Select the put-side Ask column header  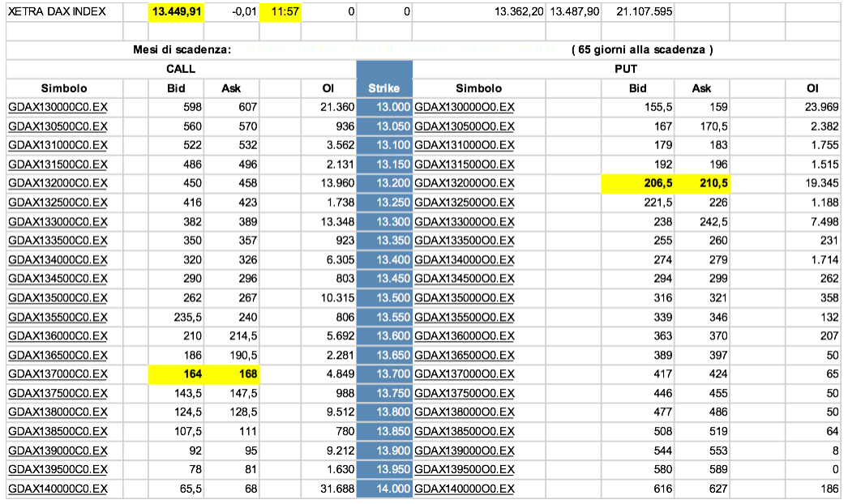coord(701,88)
